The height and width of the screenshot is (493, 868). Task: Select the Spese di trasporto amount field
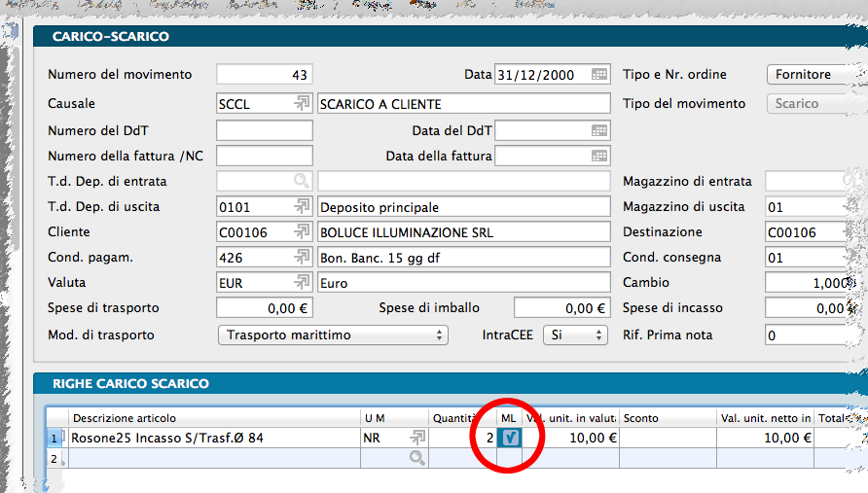pos(265,308)
